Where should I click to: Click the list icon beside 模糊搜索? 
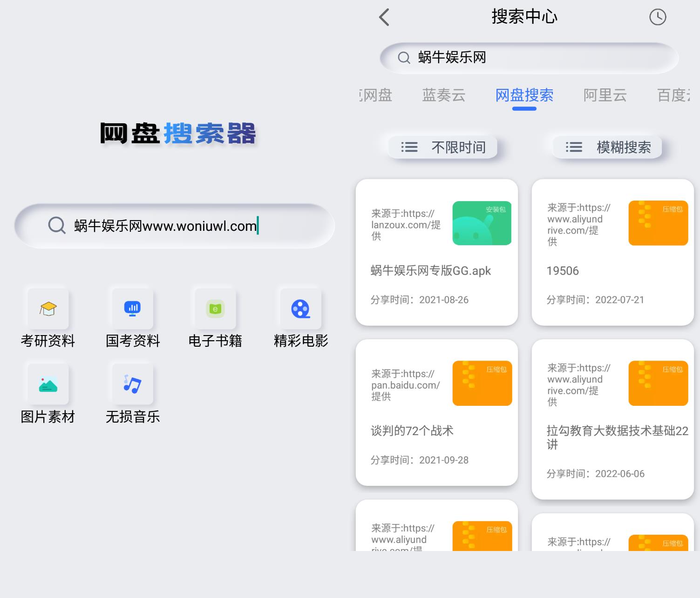coord(574,148)
